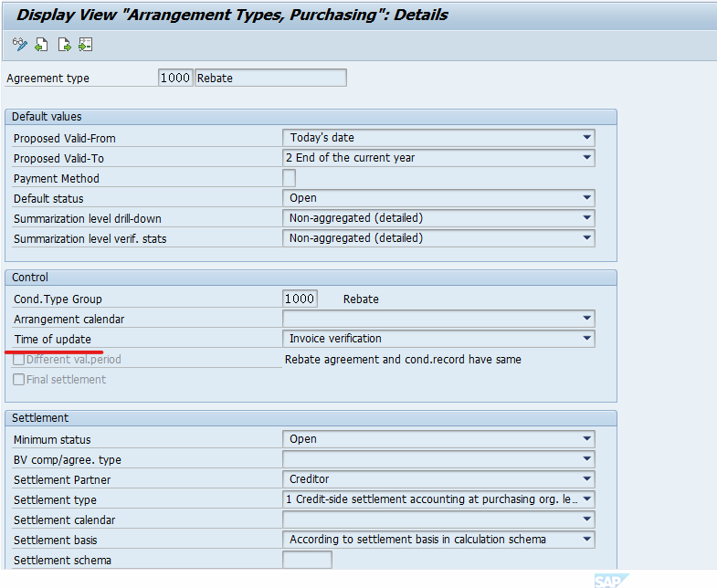This screenshot has height=588, width=717.
Task: Expand the Arrangement calendar dropdown
Action: coord(438,319)
